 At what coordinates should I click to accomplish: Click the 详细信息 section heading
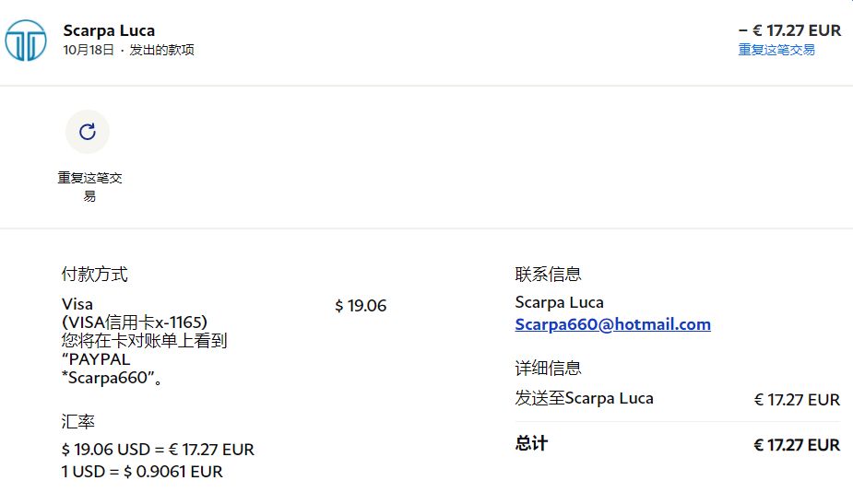[548, 368]
